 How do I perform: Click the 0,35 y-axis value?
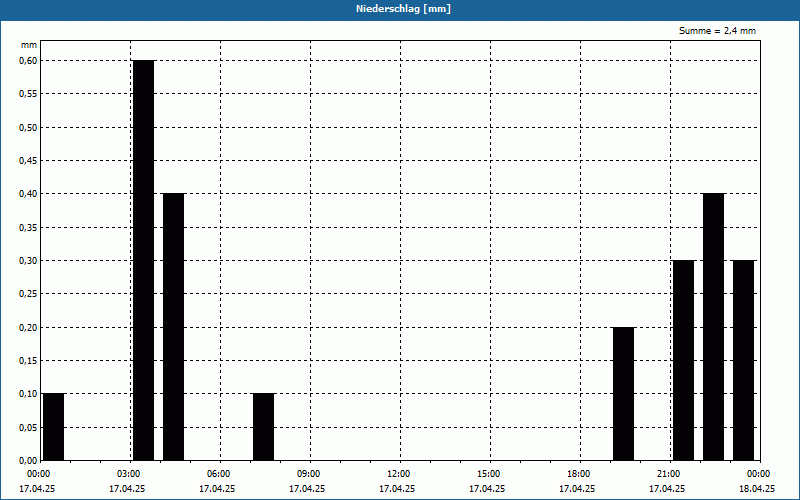[28, 228]
